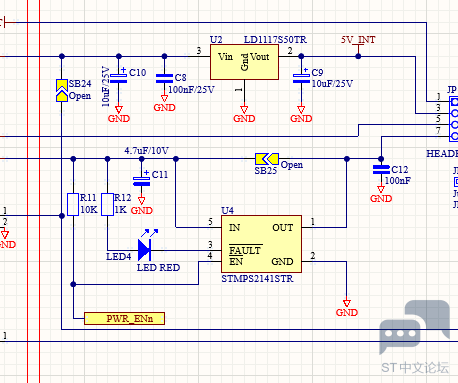Viewport: 458px width, 383px height.
Task: Click the 5V_INT power net label
Action: pos(358,40)
